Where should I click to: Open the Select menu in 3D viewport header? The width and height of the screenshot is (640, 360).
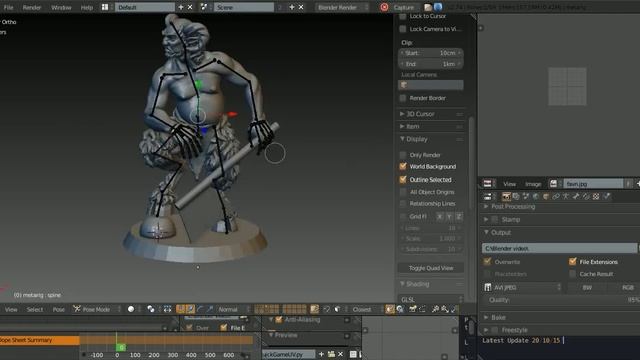pyautogui.click(x=35, y=309)
